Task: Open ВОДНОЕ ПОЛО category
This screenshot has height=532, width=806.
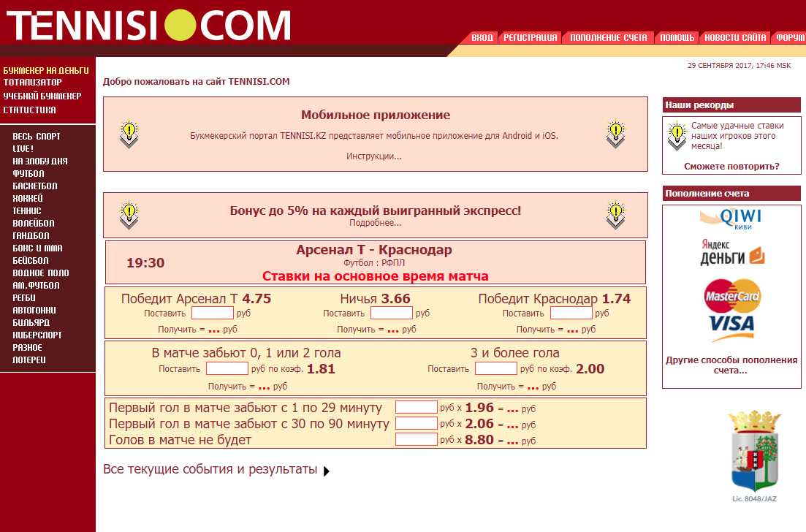Action: tap(41, 273)
